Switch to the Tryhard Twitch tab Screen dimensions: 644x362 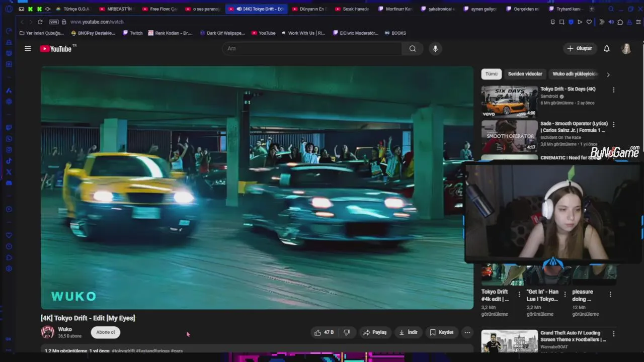[566, 9]
